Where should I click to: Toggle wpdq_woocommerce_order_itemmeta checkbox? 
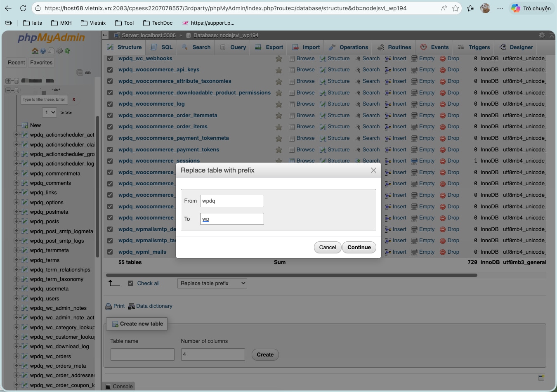pos(110,116)
